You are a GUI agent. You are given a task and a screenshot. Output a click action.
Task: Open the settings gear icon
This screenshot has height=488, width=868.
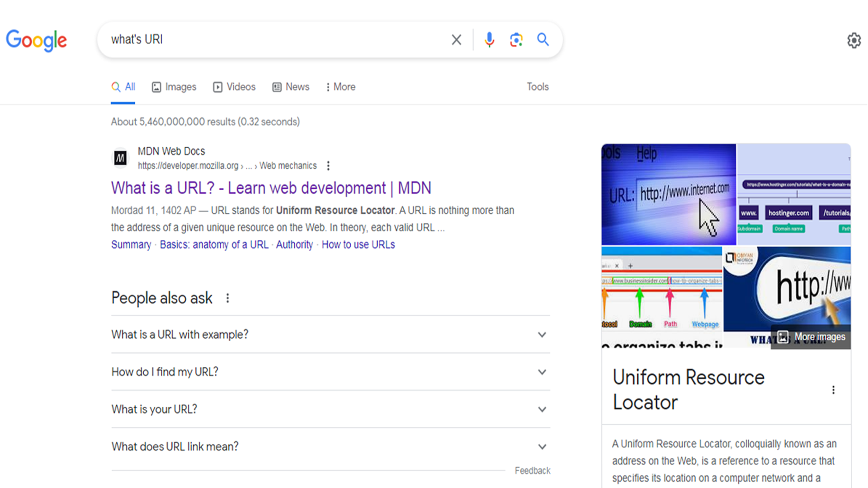point(854,40)
